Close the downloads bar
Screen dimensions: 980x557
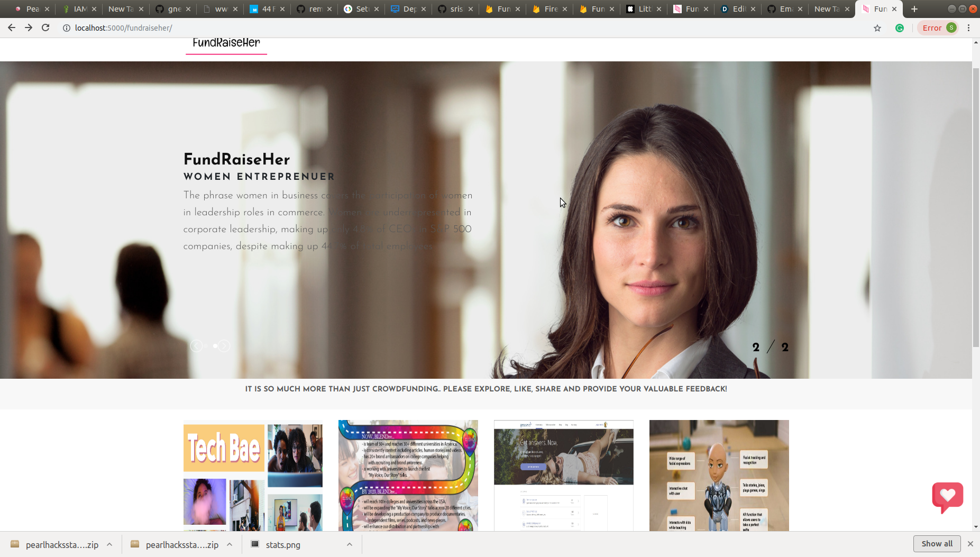(970, 544)
